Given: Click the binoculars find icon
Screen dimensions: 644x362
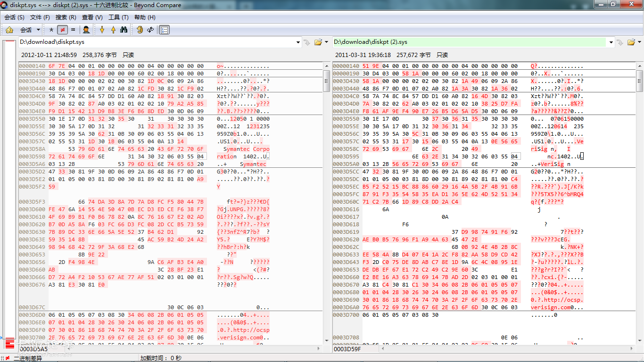Looking at the screenshot, I should [x=124, y=30].
